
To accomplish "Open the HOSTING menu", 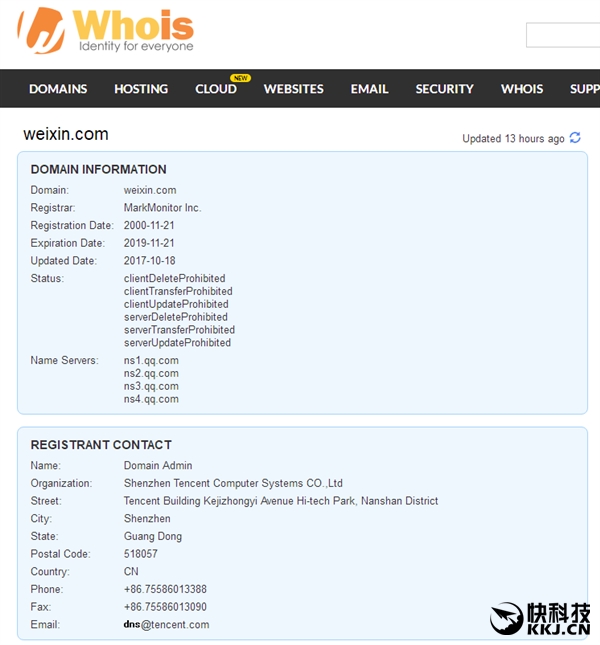I will [141, 89].
